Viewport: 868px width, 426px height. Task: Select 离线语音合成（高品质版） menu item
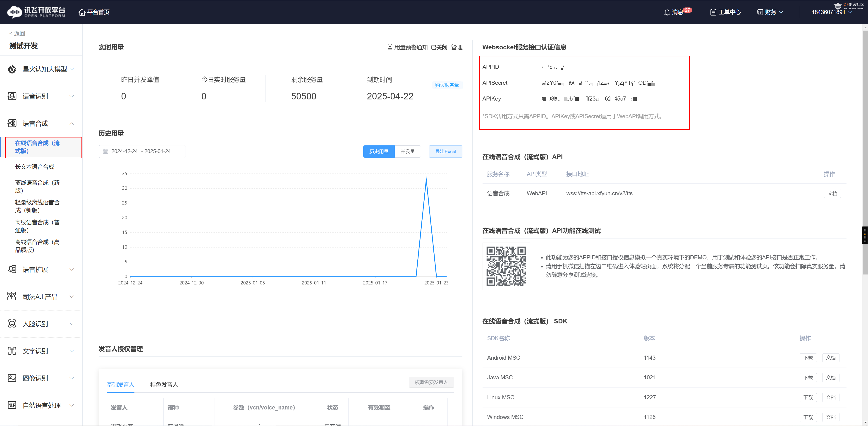pos(37,246)
